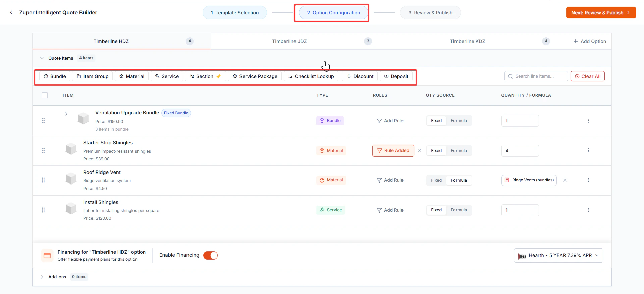This screenshot has height=294, width=644.
Task: Click the Roof Ridge Vent thumbnail
Action: tap(71, 178)
